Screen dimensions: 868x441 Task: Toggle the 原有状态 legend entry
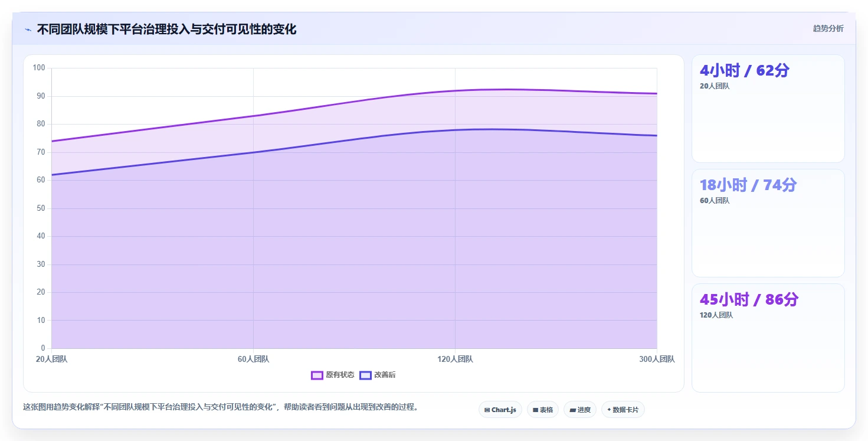point(333,375)
